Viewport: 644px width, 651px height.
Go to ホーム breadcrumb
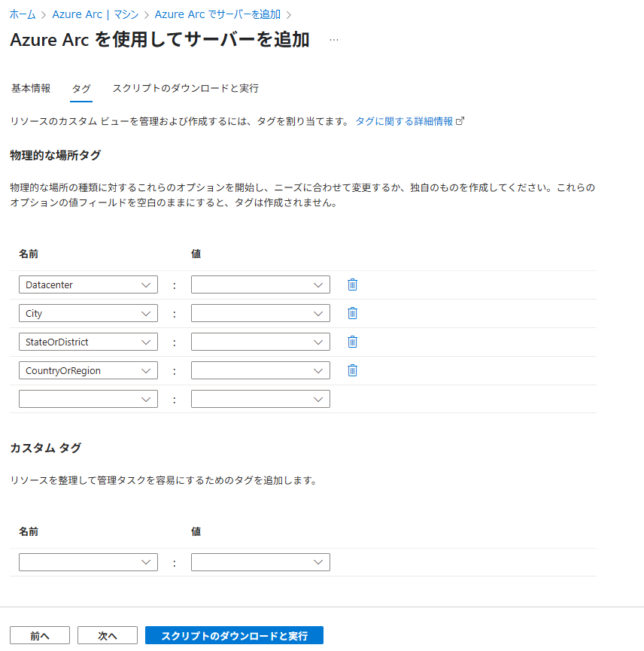(x=23, y=14)
